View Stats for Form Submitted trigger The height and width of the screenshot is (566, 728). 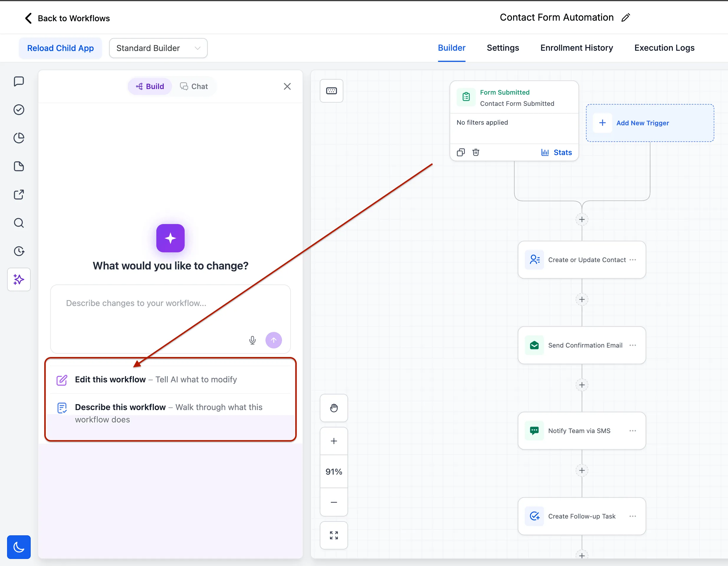click(x=556, y=153)
